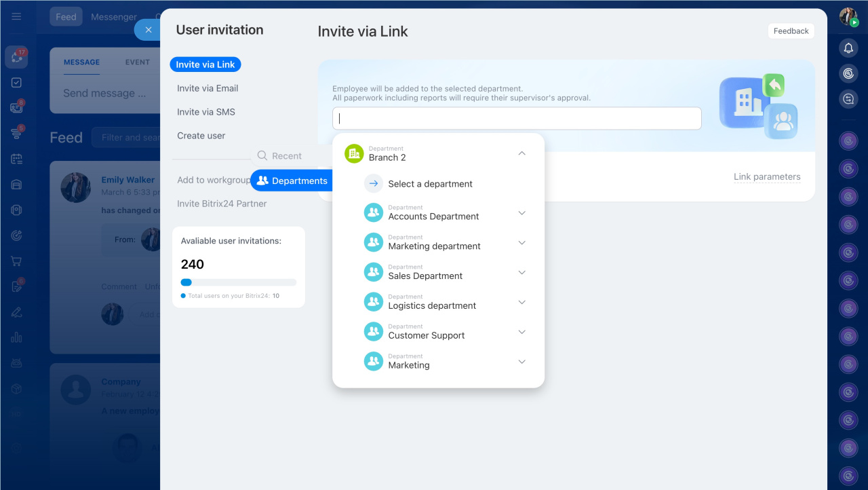Click the calendar sidebar icon
The image size is (868, 490).
(16, 159)
